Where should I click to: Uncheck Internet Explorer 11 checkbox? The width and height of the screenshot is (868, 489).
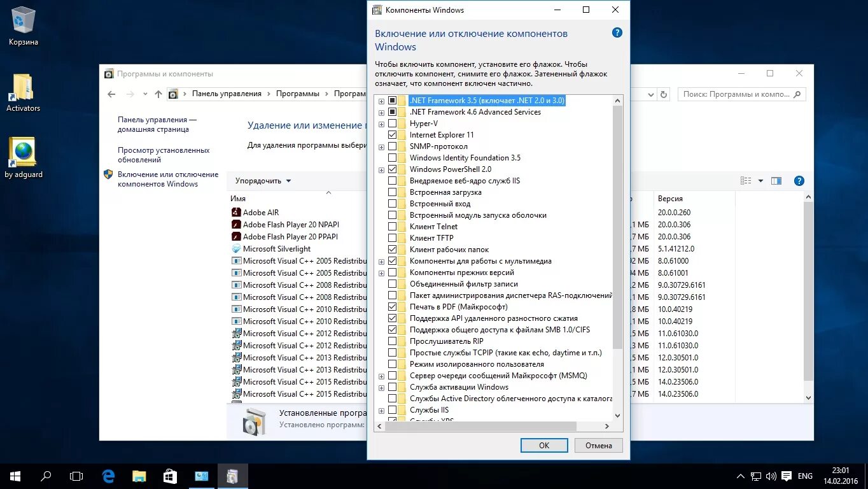pyautogui.click(x=393, y=135)
